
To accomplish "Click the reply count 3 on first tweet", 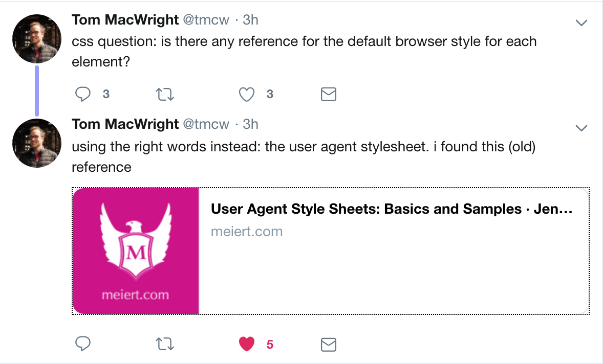I will (x=106, y=94).
